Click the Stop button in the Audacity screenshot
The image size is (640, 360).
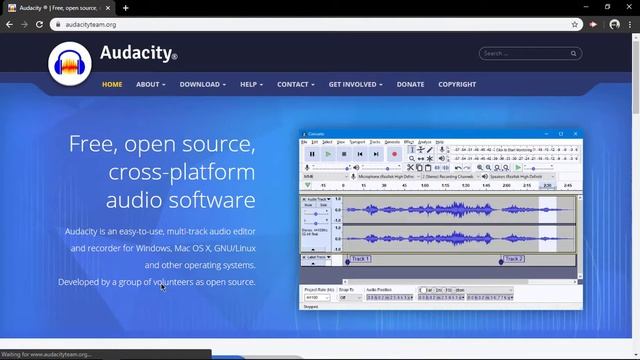[x=344, y=154]
